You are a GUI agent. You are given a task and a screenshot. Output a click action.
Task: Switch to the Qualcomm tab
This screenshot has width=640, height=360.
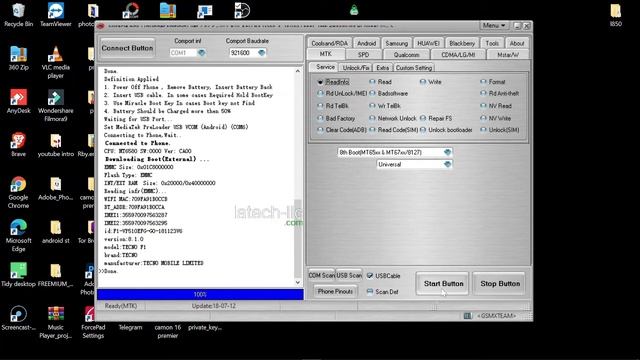click(406, 54)
